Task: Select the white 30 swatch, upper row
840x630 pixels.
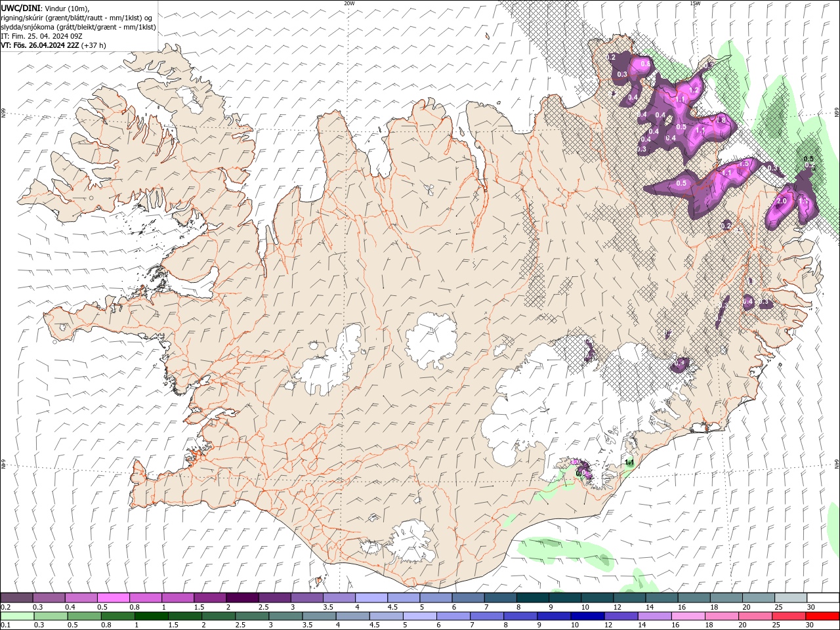Action: (822, 598)
